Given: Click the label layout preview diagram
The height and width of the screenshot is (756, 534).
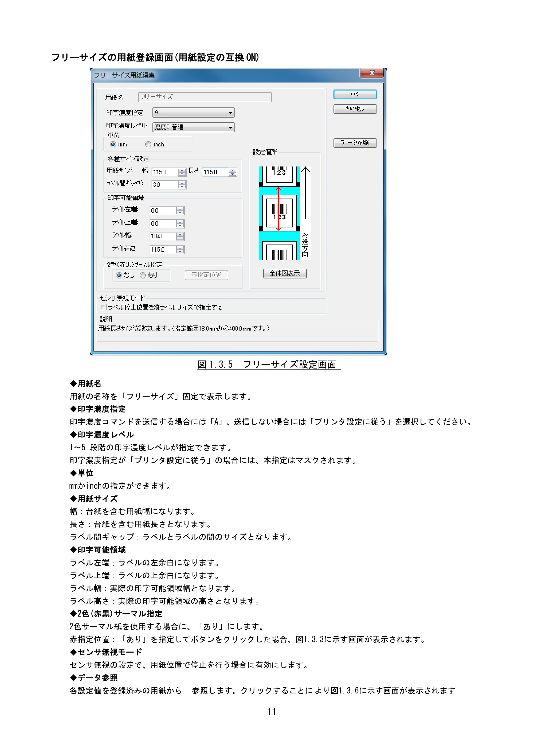Looking at the screenshot, I should click(284, 213).
